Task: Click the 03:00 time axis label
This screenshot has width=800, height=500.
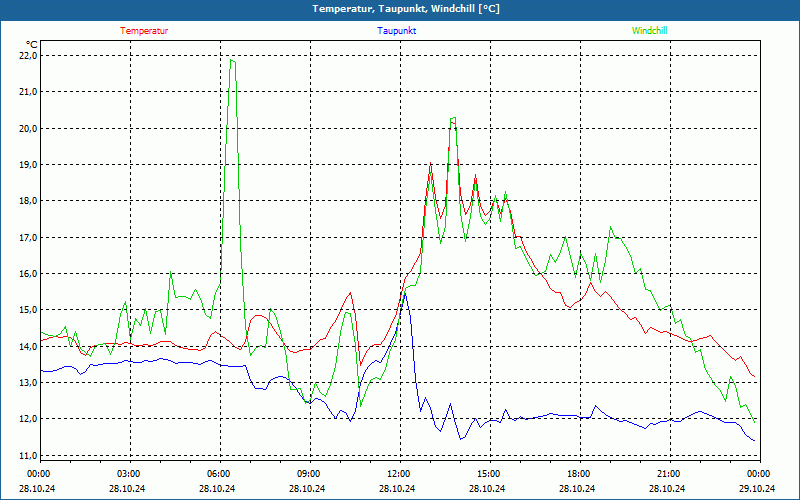Action: pos(128,474)
